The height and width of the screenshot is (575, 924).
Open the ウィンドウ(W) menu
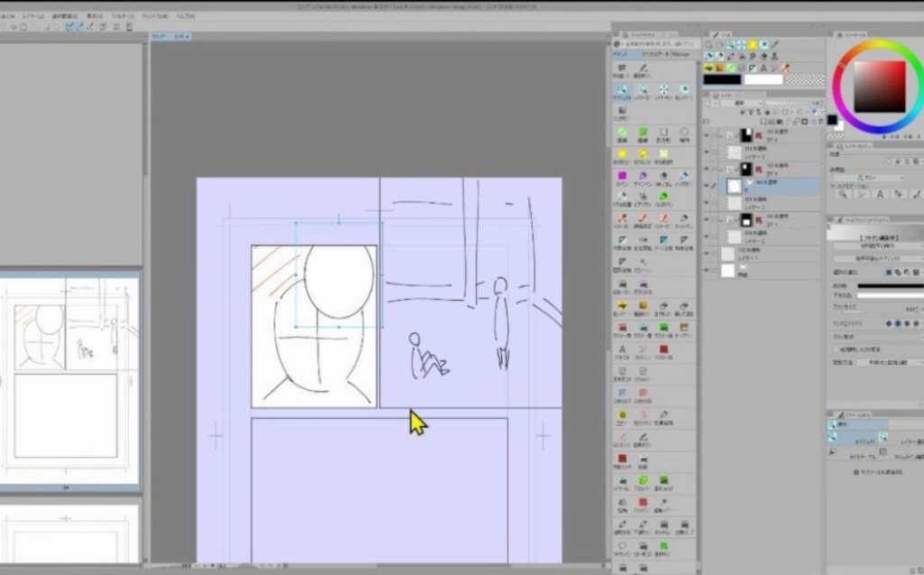155,16
